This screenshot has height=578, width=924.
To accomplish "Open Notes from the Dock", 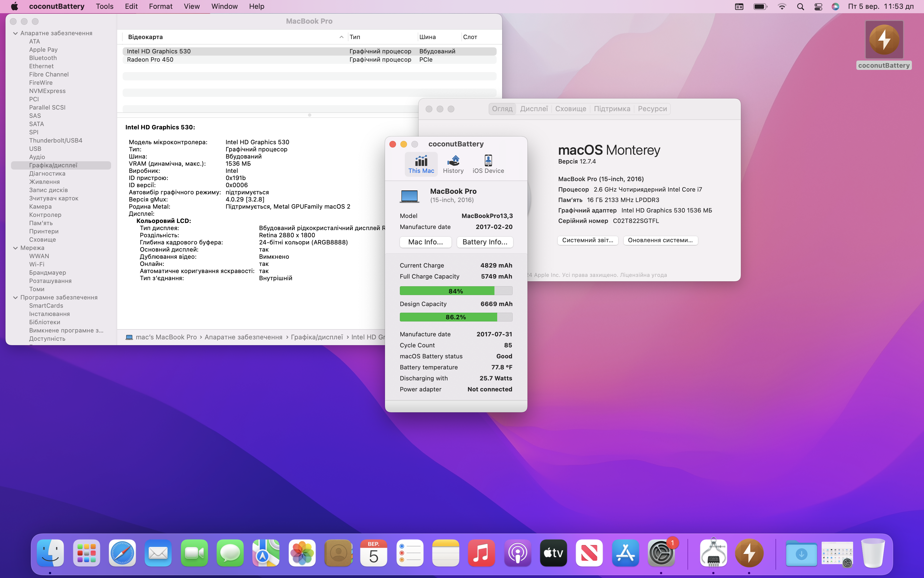I will tap(446, 553).
